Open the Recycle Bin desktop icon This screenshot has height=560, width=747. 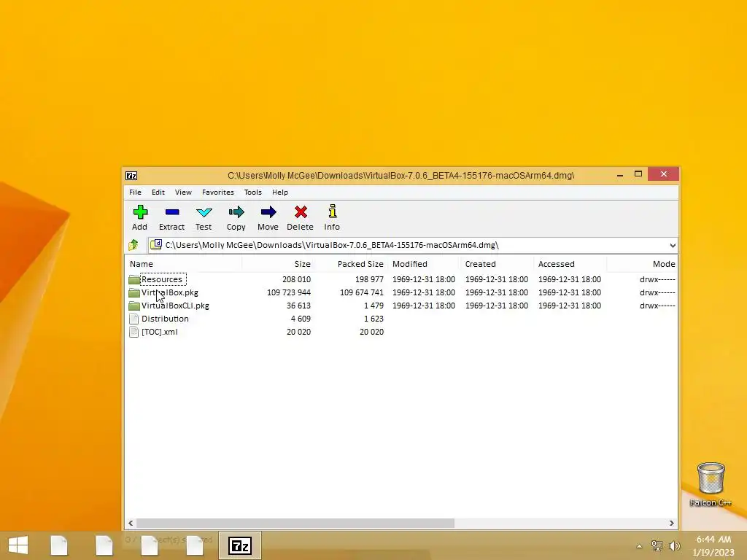pos(711,478)
